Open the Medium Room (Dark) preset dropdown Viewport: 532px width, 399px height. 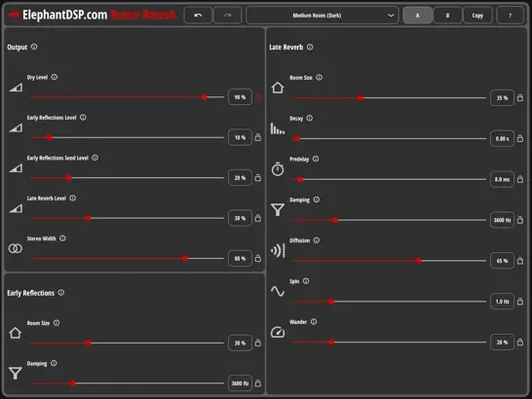[x=322, y=16]
